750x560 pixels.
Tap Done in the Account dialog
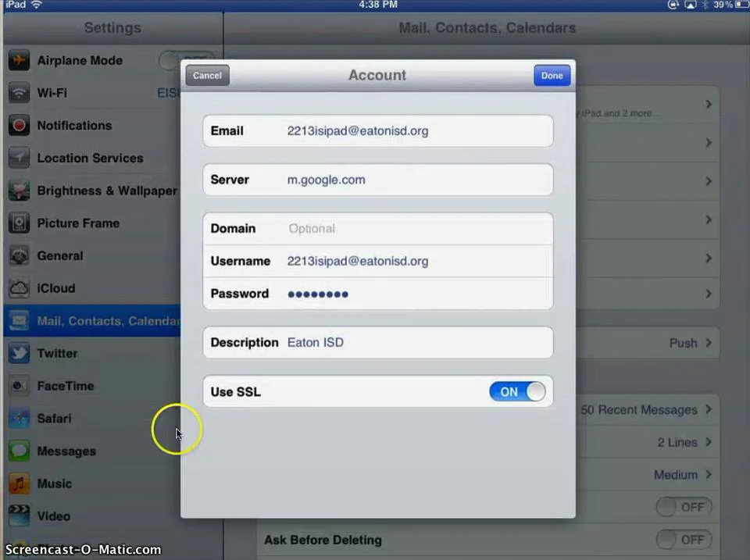pos(552,76)
